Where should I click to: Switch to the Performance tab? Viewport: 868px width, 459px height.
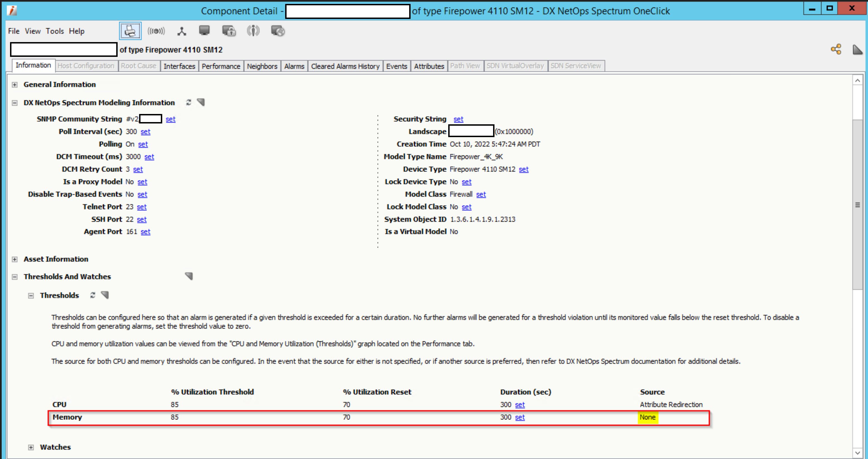[221, 66]
